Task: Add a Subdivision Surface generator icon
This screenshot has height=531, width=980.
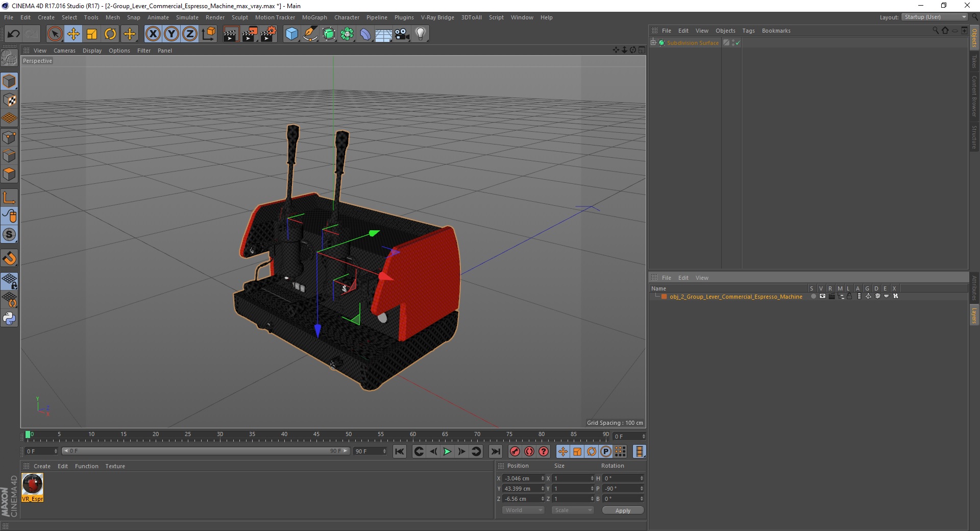Action: click(x=329, y=34)
